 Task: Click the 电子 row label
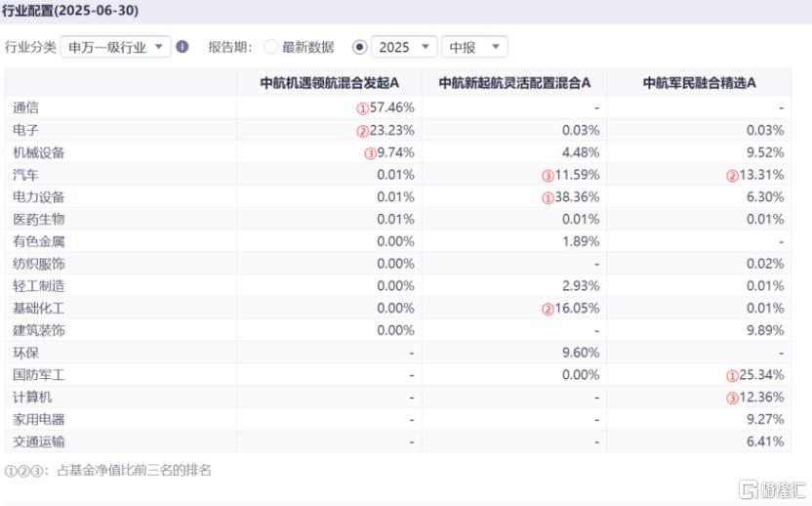(25, 130)
